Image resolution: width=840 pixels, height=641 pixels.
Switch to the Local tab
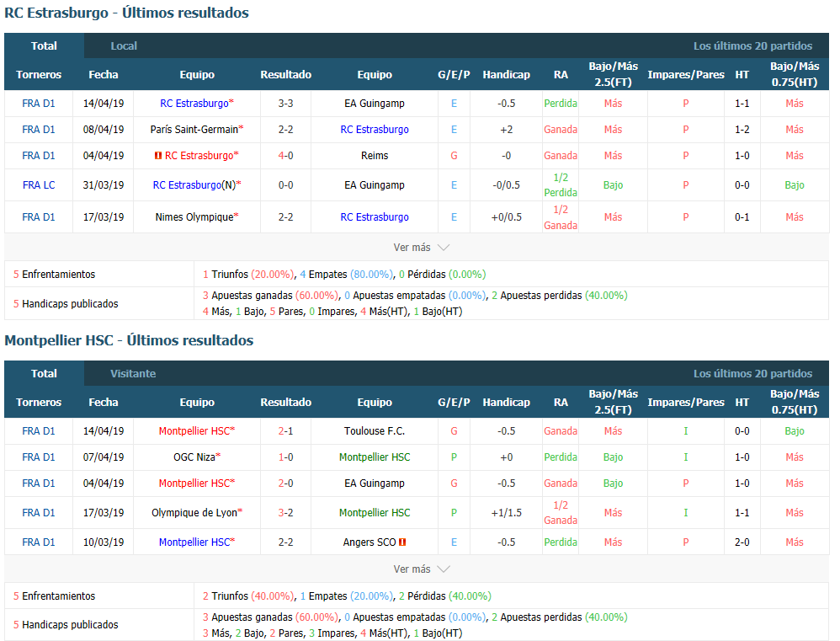[x=124, y=46]
